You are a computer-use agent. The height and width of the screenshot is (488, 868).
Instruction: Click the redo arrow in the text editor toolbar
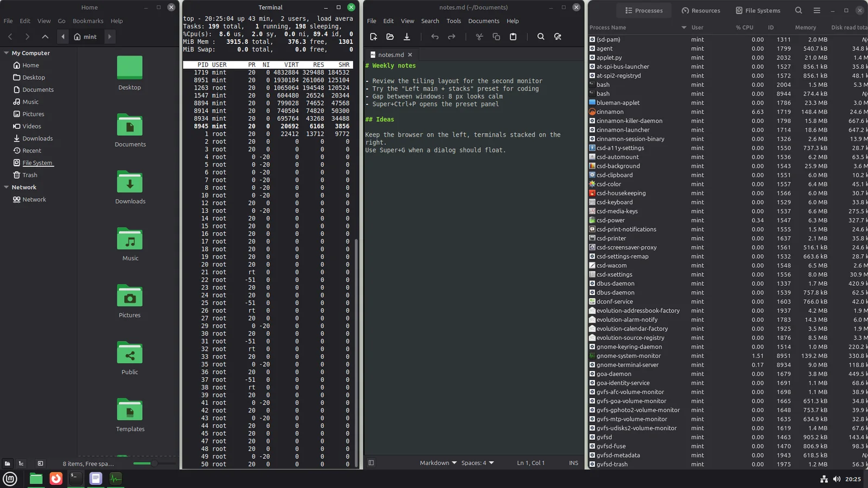pyautogui.click(x=451, y=37)
